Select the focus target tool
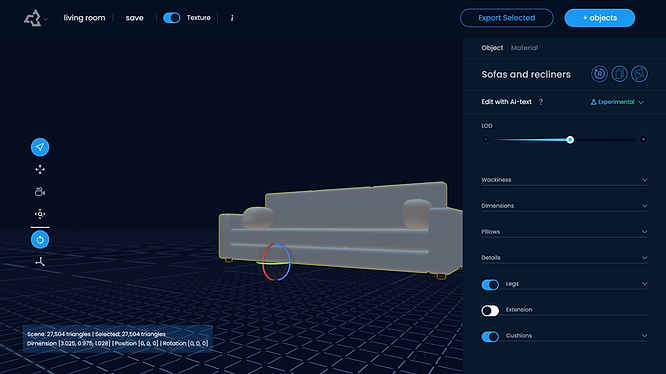666x374 pixels. tap(40, 214)
